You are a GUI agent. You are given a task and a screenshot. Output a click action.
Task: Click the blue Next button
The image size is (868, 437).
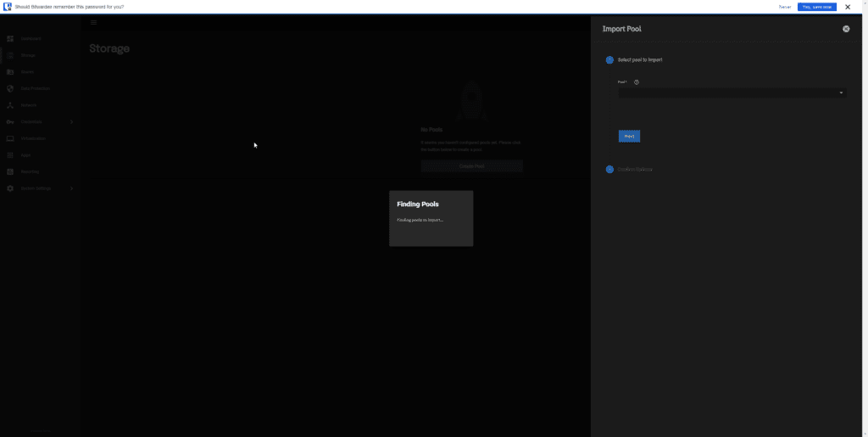pyautogui.click(x=630, y=137)
